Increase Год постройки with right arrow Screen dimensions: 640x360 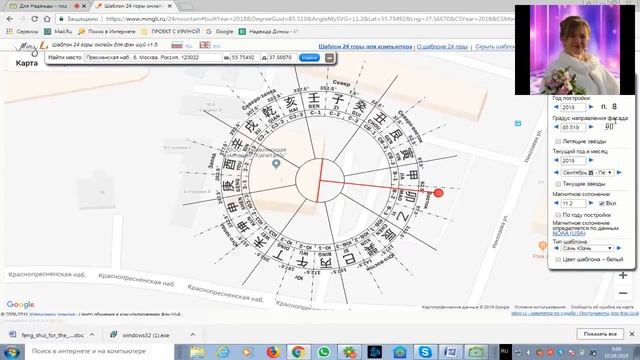tap(591, 107)
